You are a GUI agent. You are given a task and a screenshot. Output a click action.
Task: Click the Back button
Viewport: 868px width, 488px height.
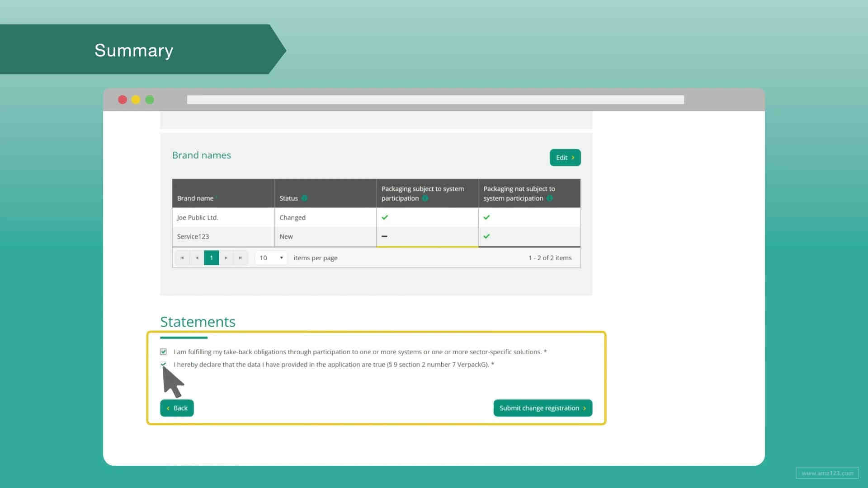(x=177, y=408)
